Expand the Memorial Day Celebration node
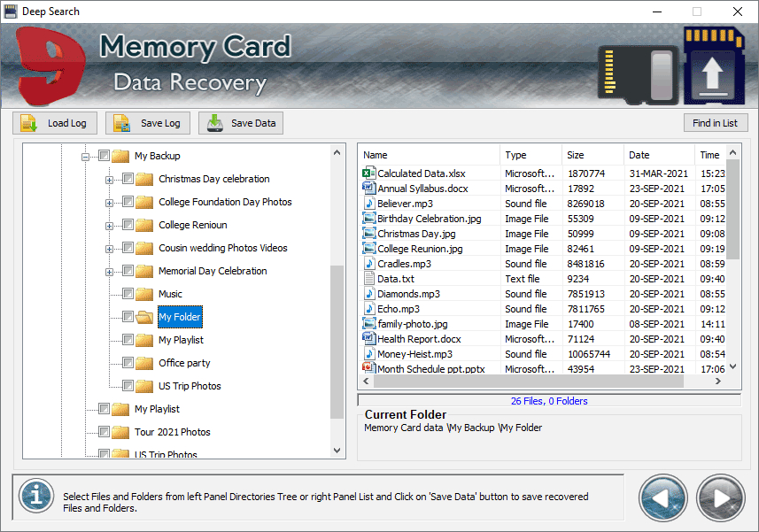 point(110,273)
